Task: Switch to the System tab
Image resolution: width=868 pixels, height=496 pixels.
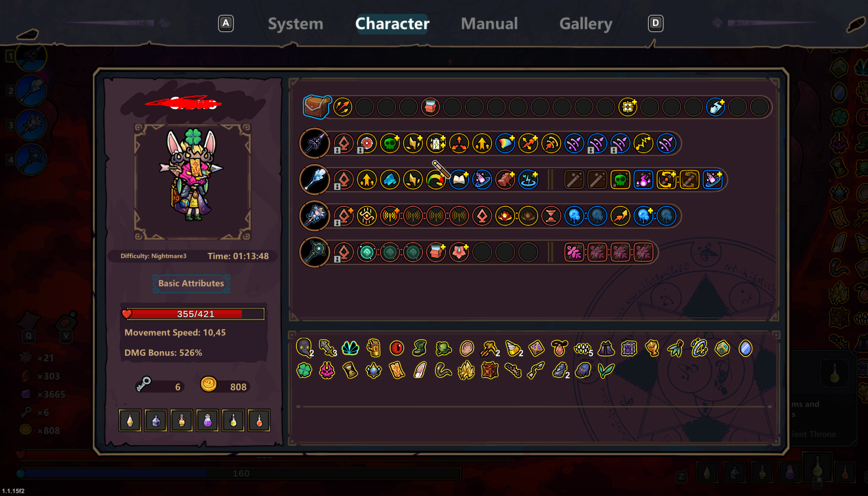Action: tap(296, 24)
